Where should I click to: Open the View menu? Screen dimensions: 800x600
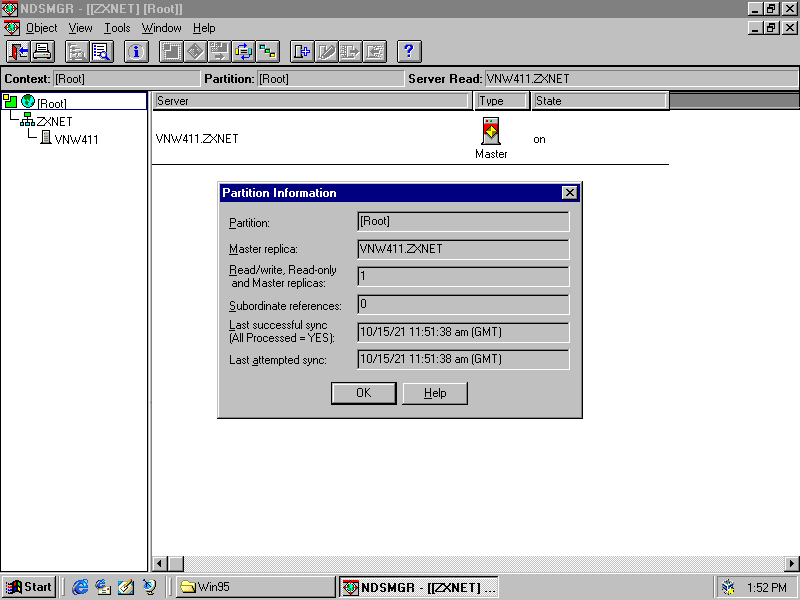pos(81,28)
